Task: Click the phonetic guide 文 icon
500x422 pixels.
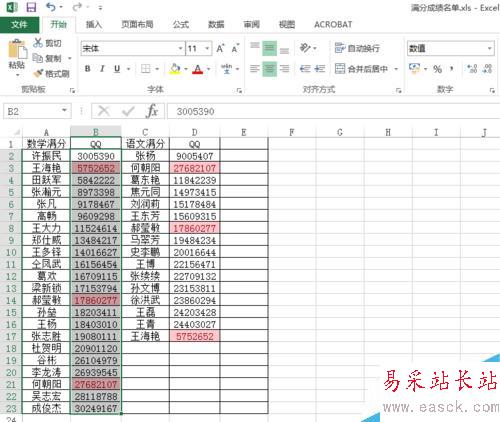Action: [x=226, y=69]
